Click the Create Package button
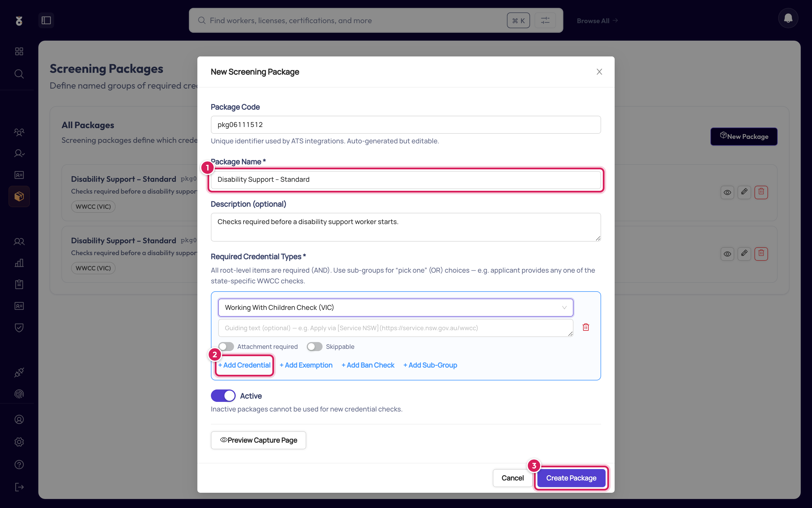 (571, 478)
